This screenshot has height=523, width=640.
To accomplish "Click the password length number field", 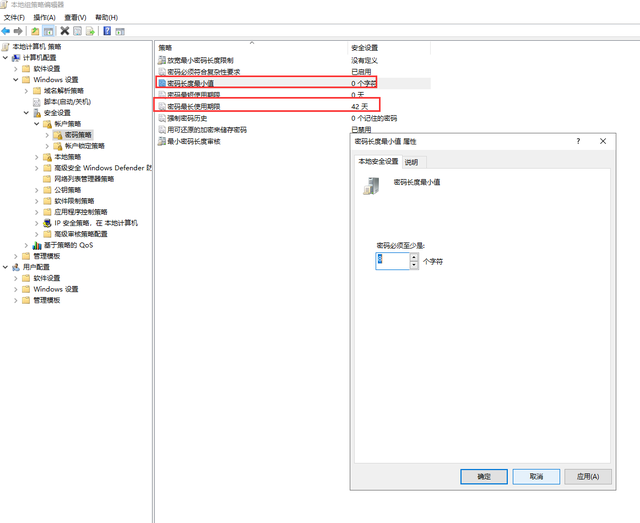I will point(393,261).
